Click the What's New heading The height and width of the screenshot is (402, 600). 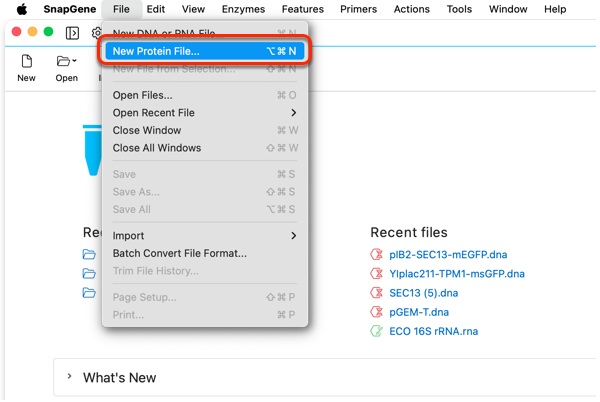click(119, 378)
